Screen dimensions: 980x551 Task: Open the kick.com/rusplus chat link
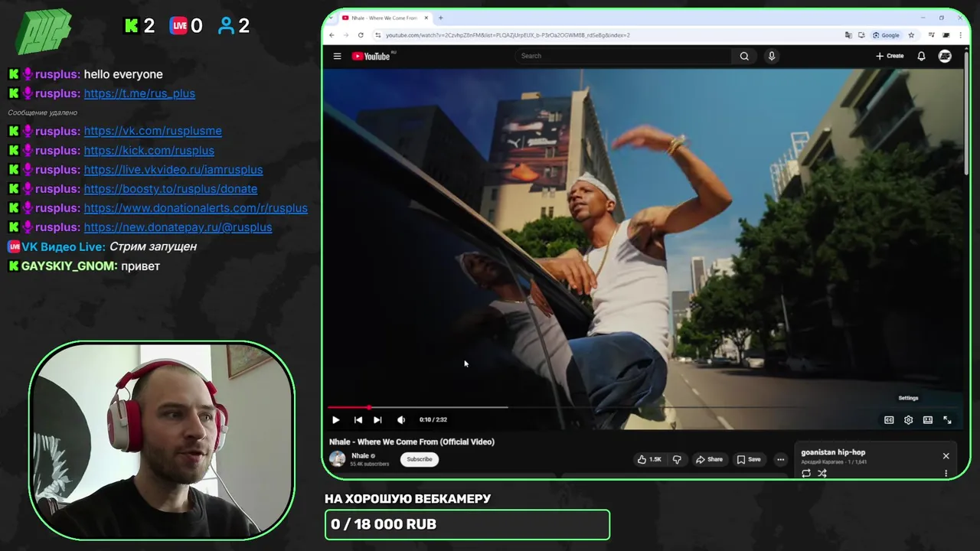click(149, 151)
